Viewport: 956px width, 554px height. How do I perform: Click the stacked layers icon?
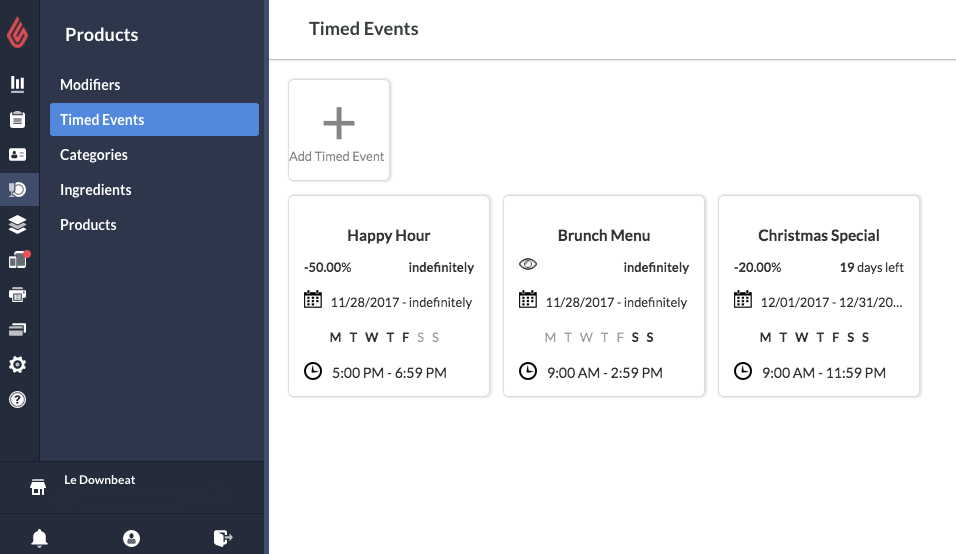[17, 224]
